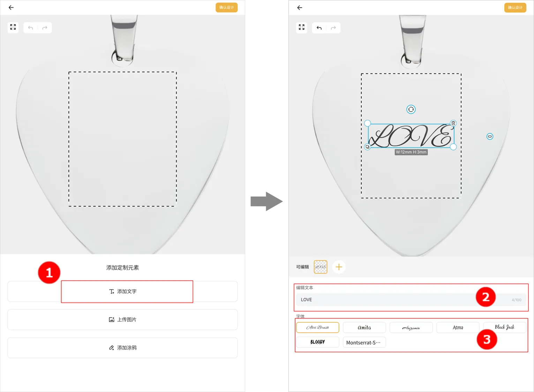Click the rotate handle above the LOVE text
Screen dimensions: 534x392
(x=411, y=109)
